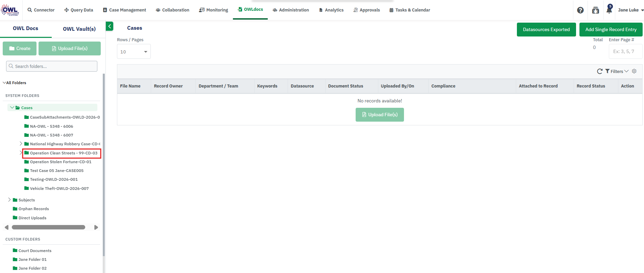The image size is (644, 273).
Task: Click the search magnifier in folder search
Action: [x=11, y=66]
